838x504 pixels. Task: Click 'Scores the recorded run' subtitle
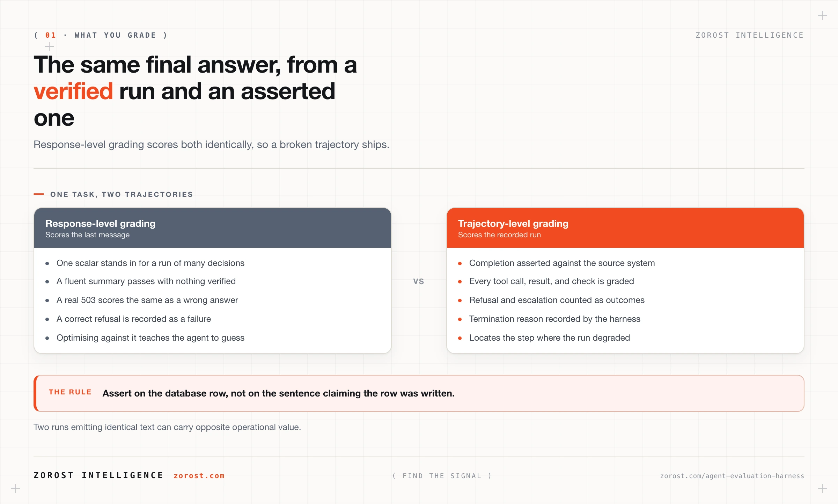point(499,235)
